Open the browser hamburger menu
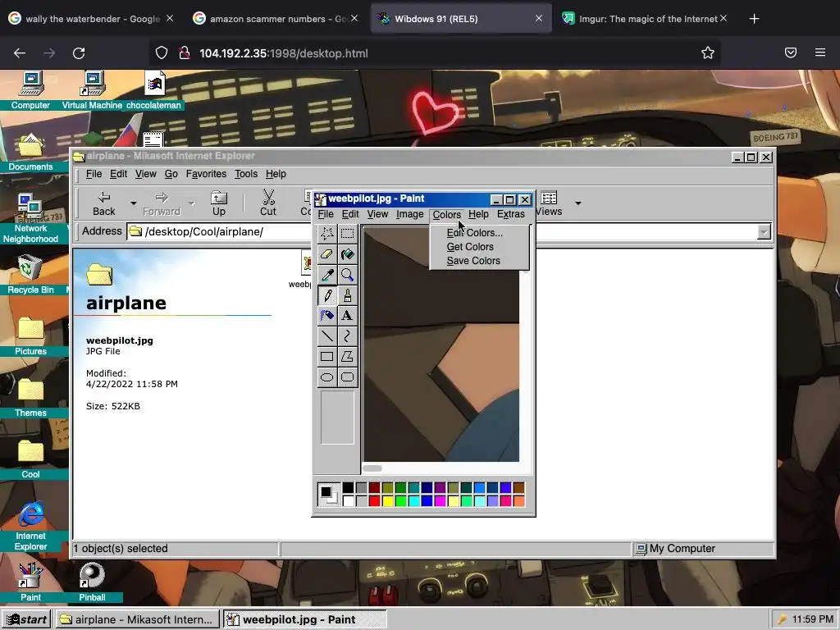 820,53
